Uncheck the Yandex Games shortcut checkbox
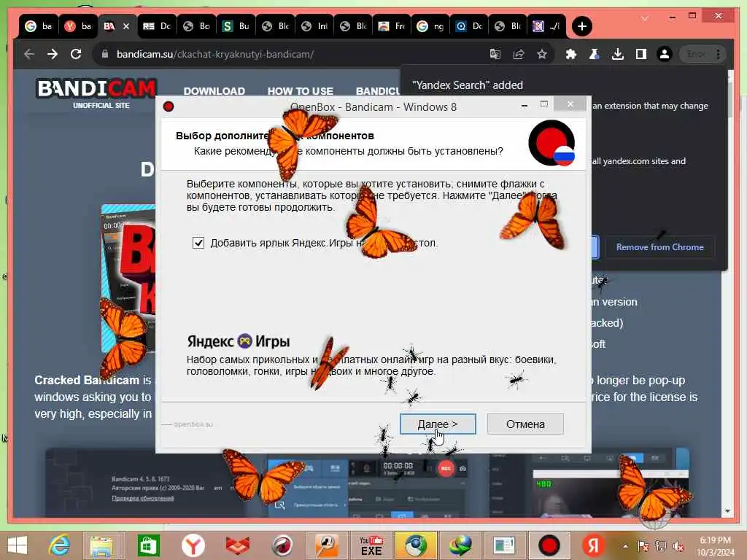The image size is (747, 560). point(198,243)
